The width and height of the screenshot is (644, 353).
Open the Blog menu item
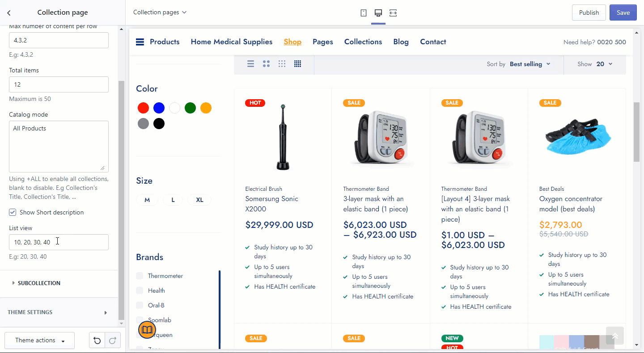coord(401,42)
